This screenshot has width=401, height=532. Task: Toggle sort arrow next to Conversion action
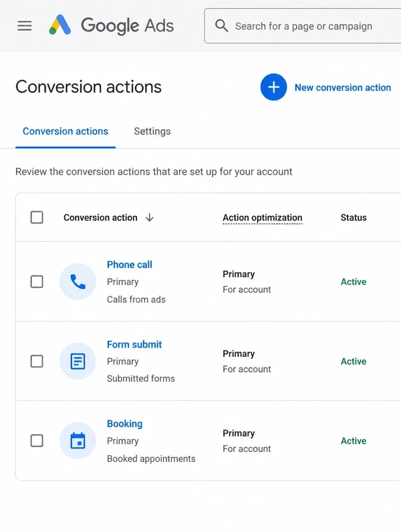(150, 217)
